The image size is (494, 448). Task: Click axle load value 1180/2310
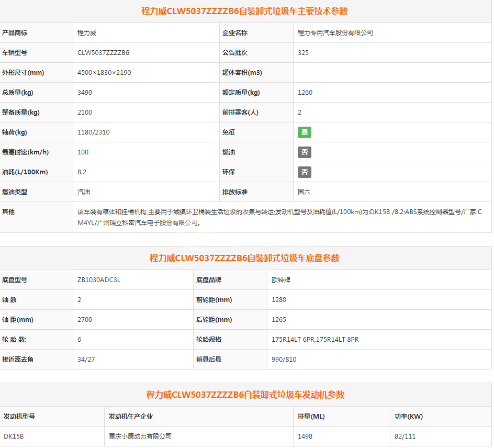(94, 132)
